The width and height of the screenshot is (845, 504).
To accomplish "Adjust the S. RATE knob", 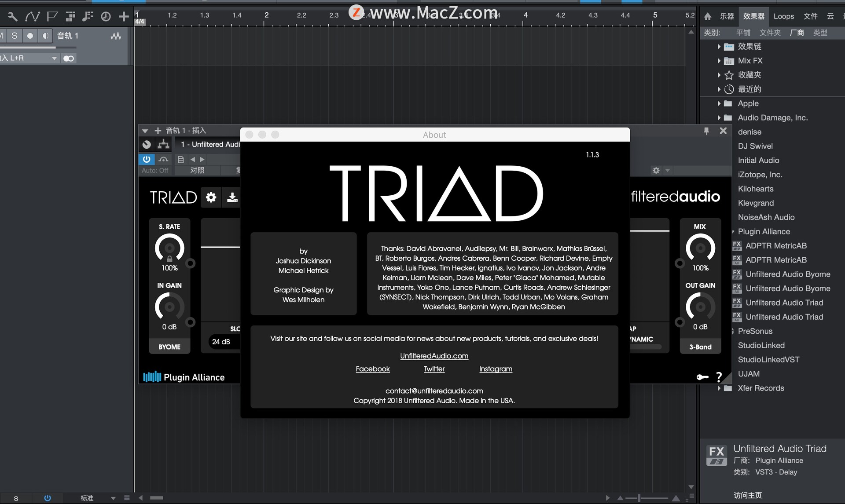I will click(x=169, y=248).
